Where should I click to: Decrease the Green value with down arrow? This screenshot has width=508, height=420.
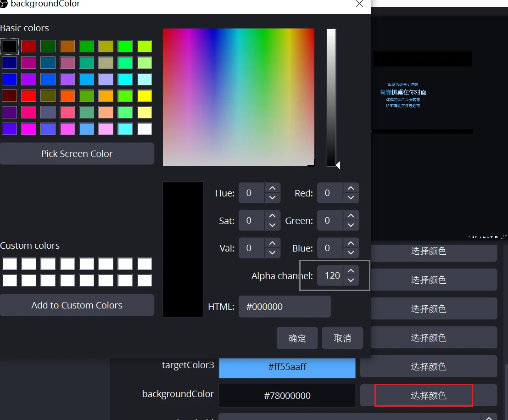[351, 225]
